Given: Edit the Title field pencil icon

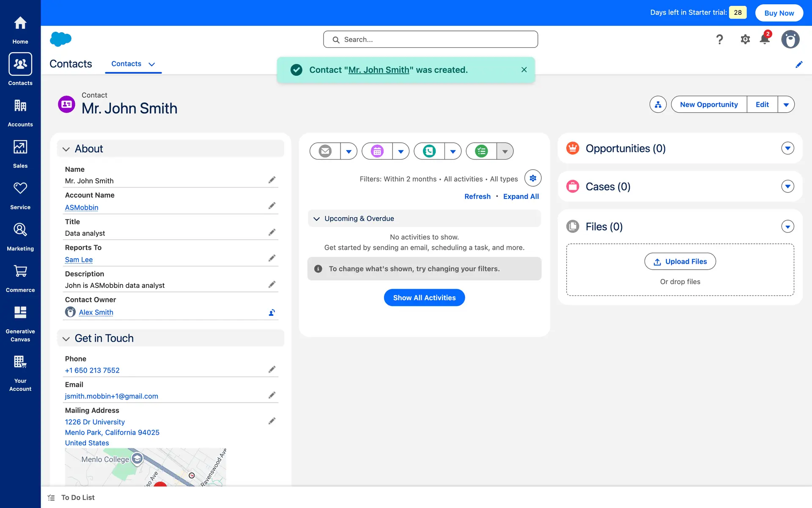Looking at the screenshot, I should point(272,232).
